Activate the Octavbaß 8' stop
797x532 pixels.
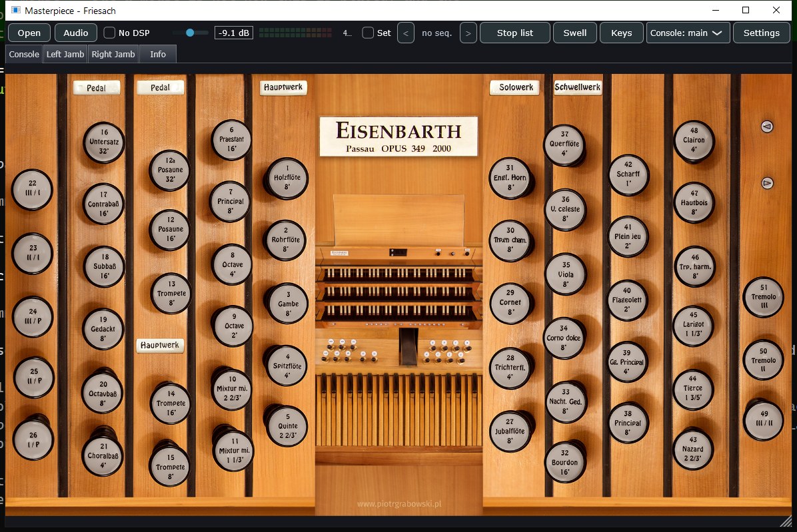coord(103,394)
